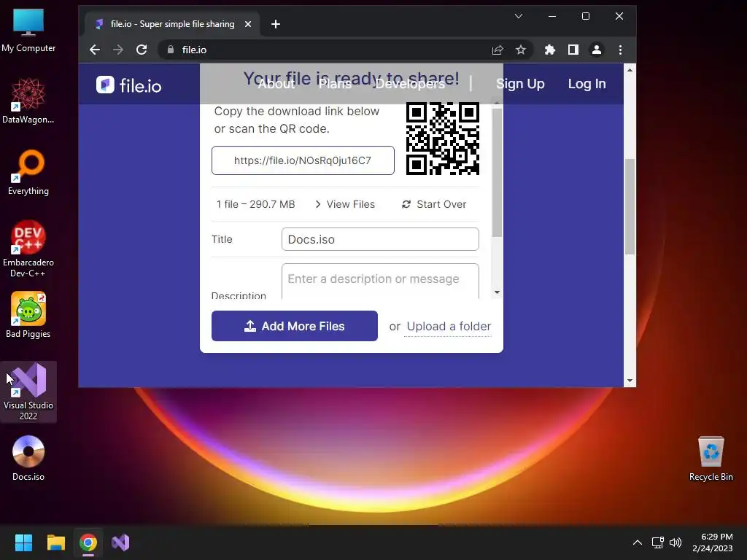
Task: Launch Embarcadero Dev-C++ shortcut
Action: [28, 249]
